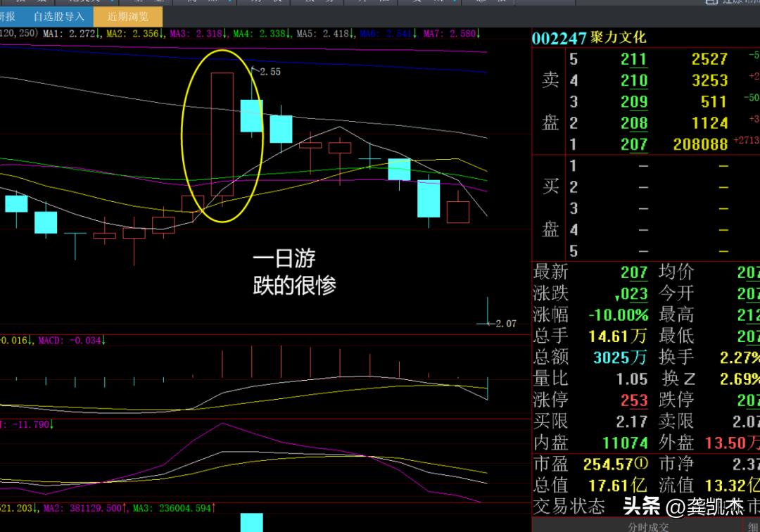Click sell level 5 price 211
Screen dimensions: 760x532
(633, 59)
